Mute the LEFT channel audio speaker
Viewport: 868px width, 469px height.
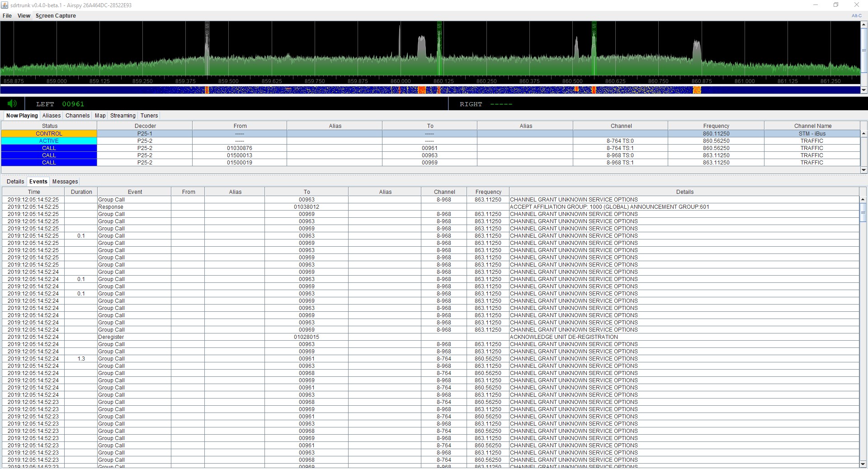click(12, 103)
